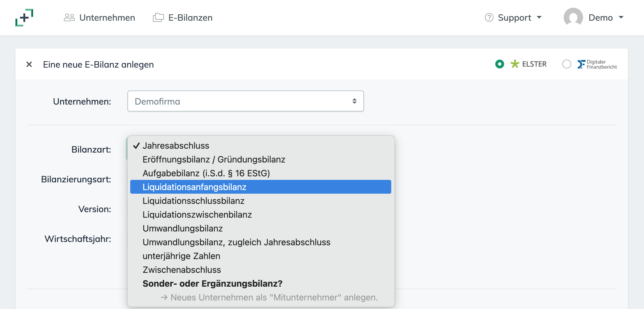Screen dimensions: 644x309
Task: Expand the Support menu chevron
Action: click(x=539, y=18)
